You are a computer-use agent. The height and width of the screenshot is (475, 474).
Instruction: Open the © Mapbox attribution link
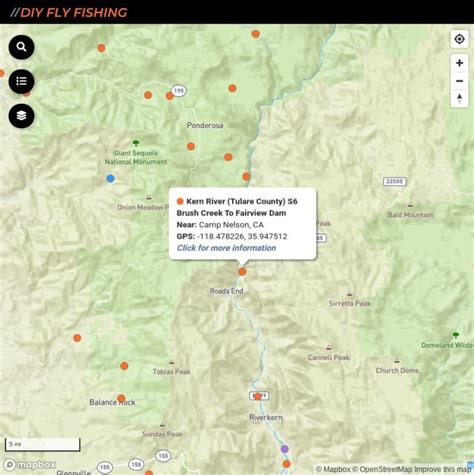[x=333, y=469]
